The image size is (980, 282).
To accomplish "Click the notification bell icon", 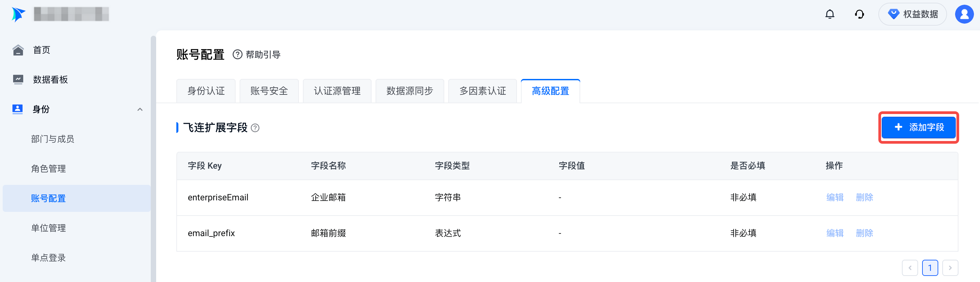I will point(830,14).
